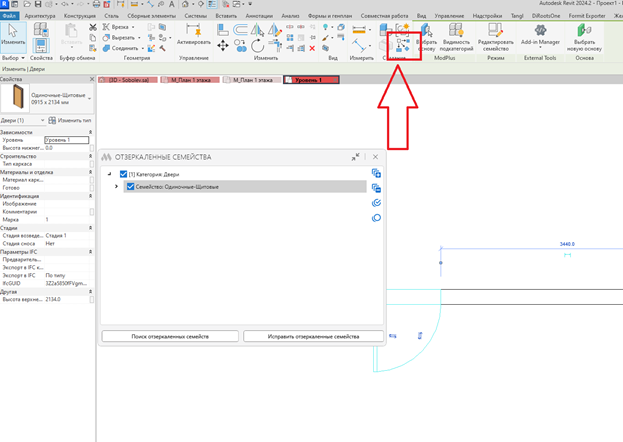Click the Активировать button
This screenshot has width=623, height=442.
(x=193, y=35)
